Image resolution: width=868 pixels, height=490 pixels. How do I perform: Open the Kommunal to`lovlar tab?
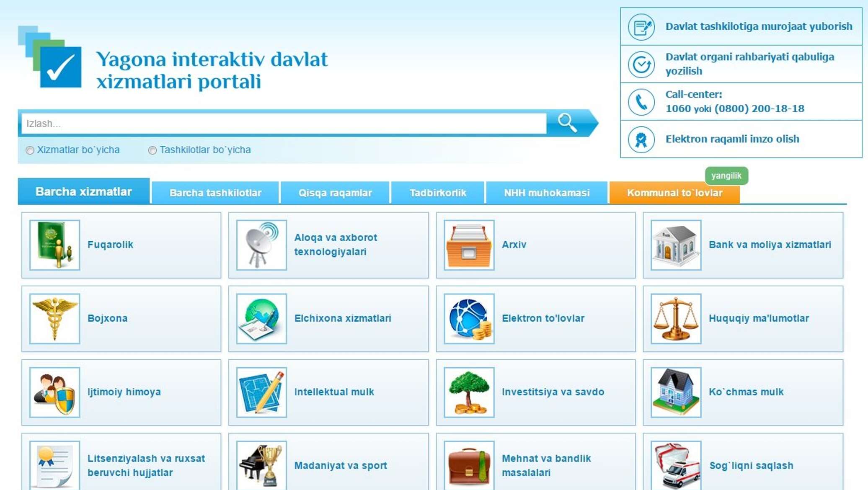(x=674, y=193)
